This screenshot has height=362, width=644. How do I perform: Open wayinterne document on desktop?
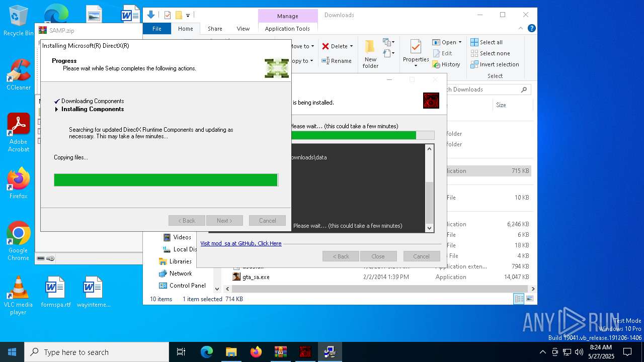pyautogui.click(x=93, y=292)
